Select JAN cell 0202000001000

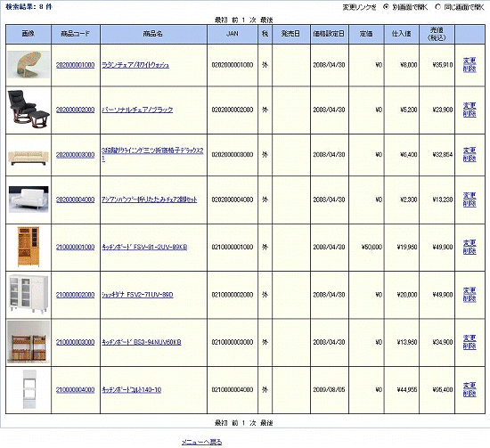pyautogui.click(x=233, y=65)
